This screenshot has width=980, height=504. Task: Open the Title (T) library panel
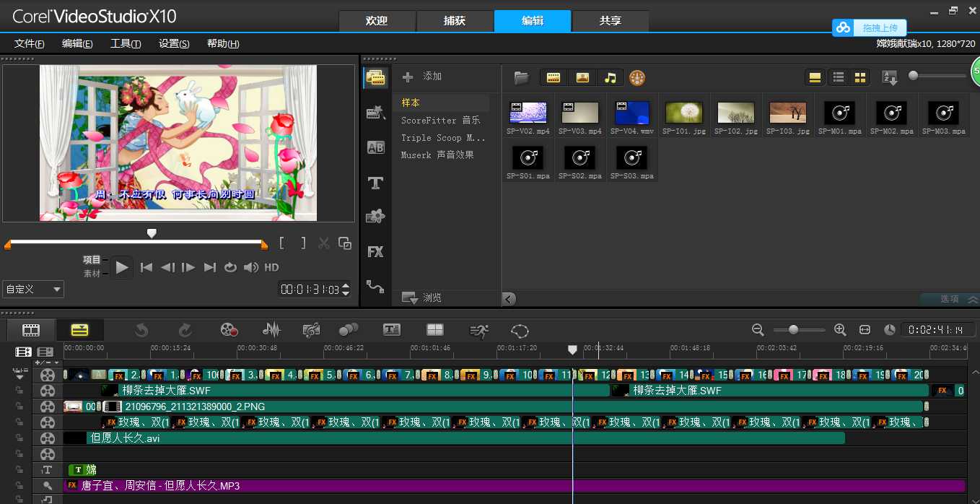(x=375, y=183)
